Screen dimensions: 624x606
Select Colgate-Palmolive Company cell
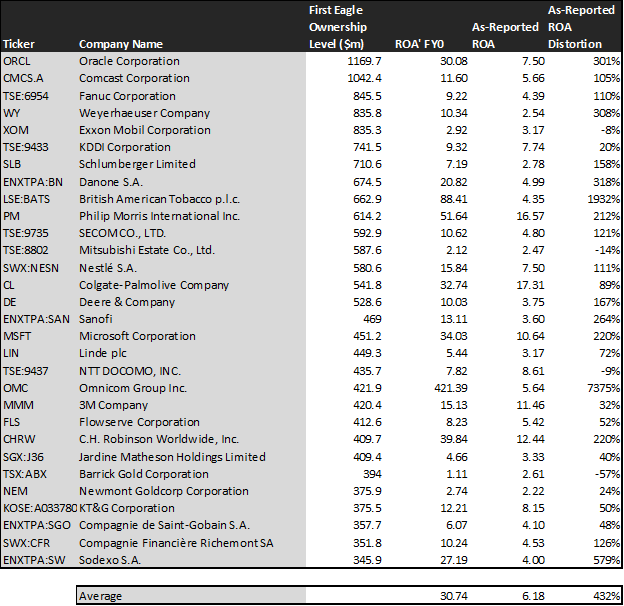(154, 285)
